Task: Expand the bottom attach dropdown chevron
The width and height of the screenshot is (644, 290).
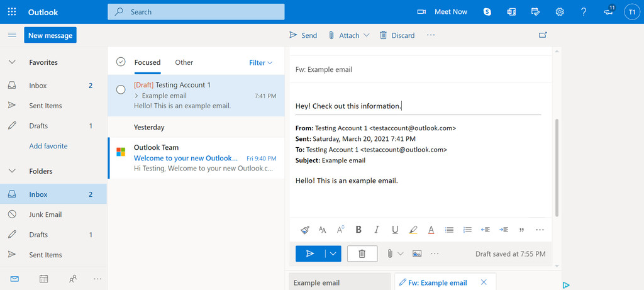Action: pyautogui.click(x=401, y=254)
